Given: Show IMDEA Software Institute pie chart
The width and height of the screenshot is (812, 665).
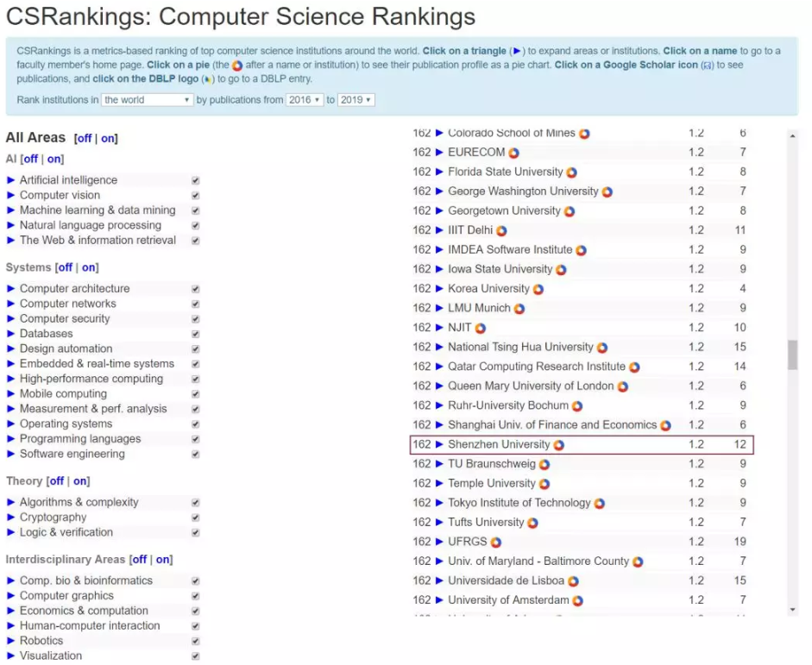Looking at the screenshot, I should pyautogui.click(x=581, y=250).
